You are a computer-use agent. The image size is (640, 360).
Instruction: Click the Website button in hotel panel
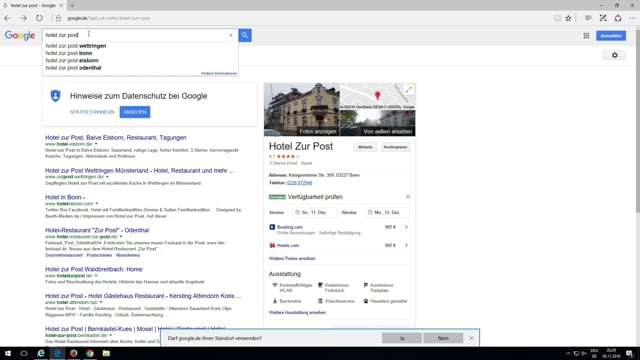click(365, 147)
